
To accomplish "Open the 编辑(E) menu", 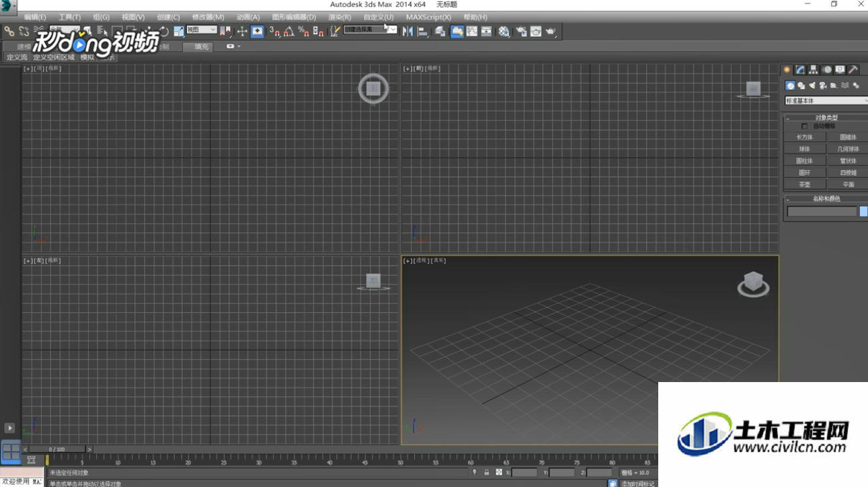I will coord(35,17).
